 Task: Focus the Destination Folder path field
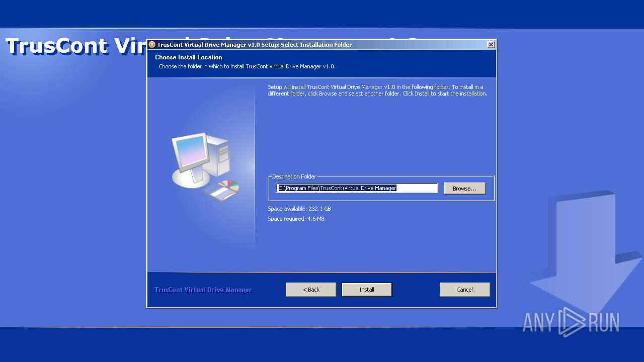coord(357,188)
